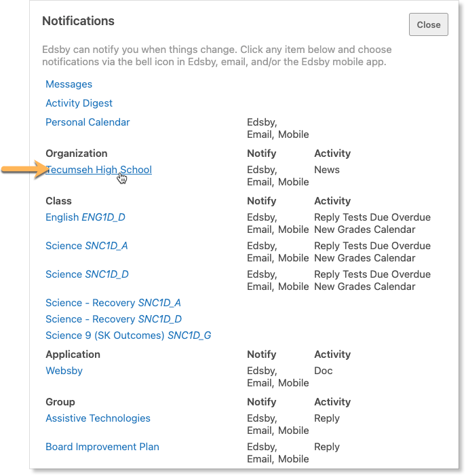
Task: Click the Application section heading
Action: point(73,354)
